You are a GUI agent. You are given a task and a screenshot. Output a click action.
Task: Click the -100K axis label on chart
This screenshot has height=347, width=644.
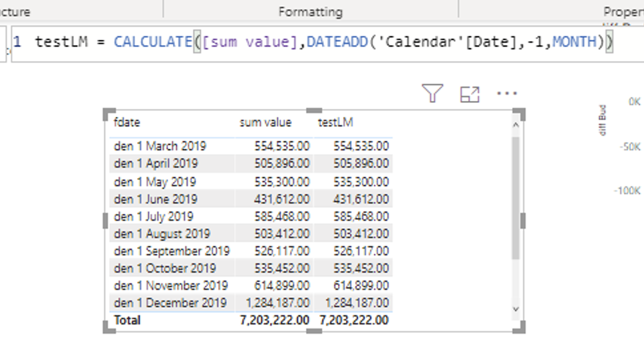(627, 190)
